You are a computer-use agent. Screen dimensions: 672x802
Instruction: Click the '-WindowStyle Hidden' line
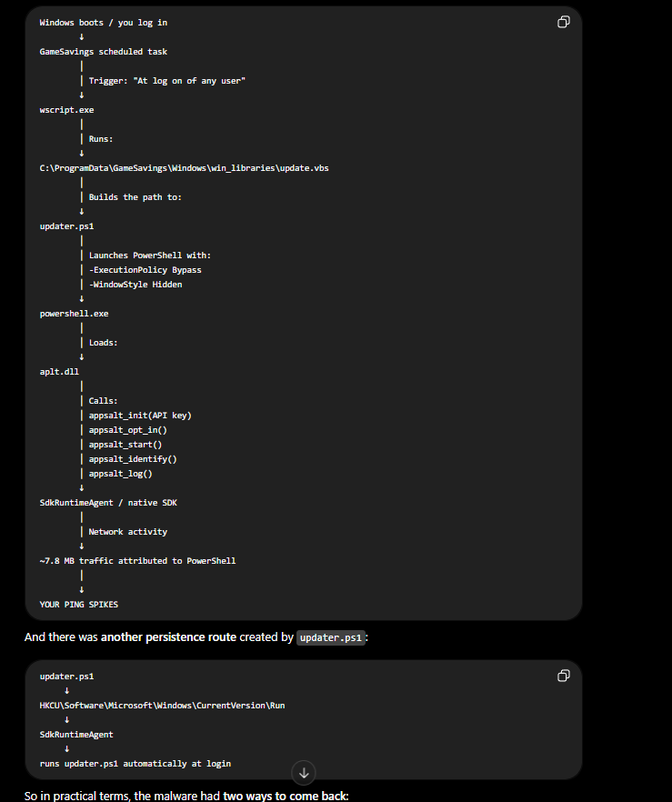click(135, 285)
